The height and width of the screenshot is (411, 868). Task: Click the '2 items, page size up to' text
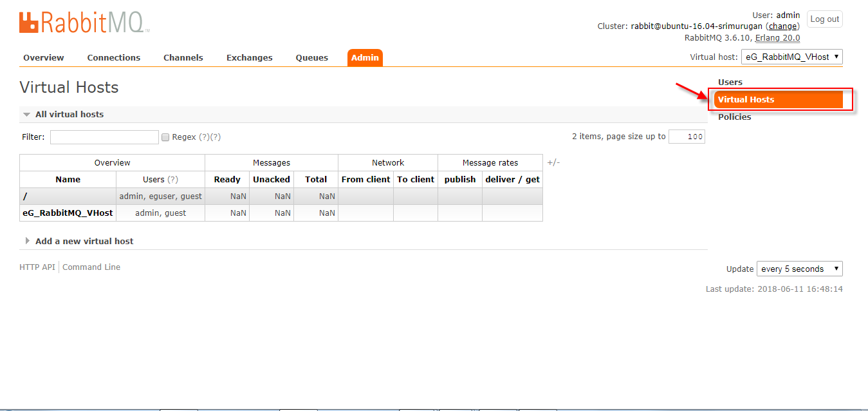pos(618,137)
